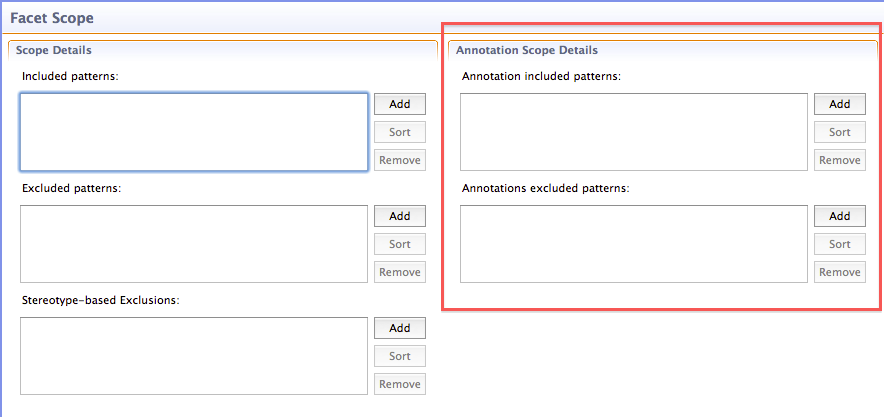Select the Stereotype-based Exclusions list box
The width and height of the screenshot is (884, 417).
point(194,356)
